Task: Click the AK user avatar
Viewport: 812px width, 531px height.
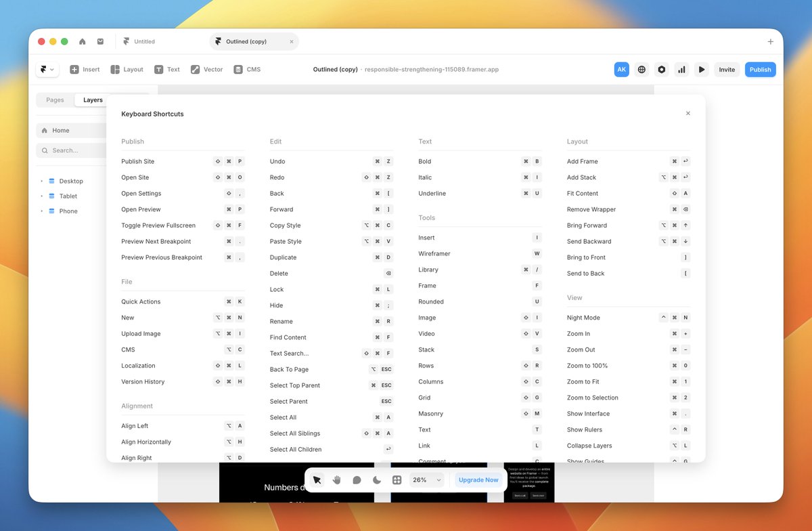Action: (x=622, y=69)
